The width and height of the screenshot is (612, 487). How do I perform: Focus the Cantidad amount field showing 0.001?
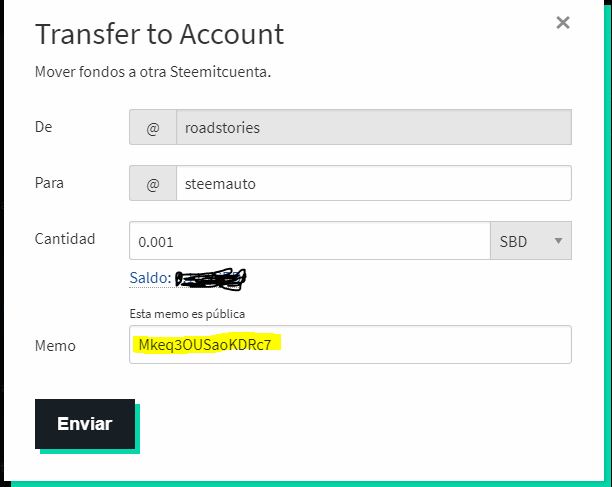[x=310, y=241]
